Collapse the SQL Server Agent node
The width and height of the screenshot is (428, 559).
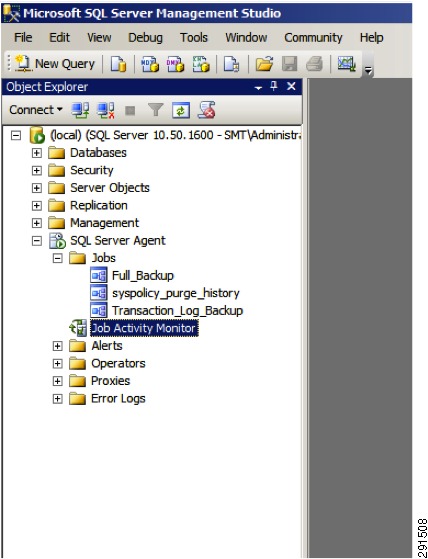[x=36, y=241]
